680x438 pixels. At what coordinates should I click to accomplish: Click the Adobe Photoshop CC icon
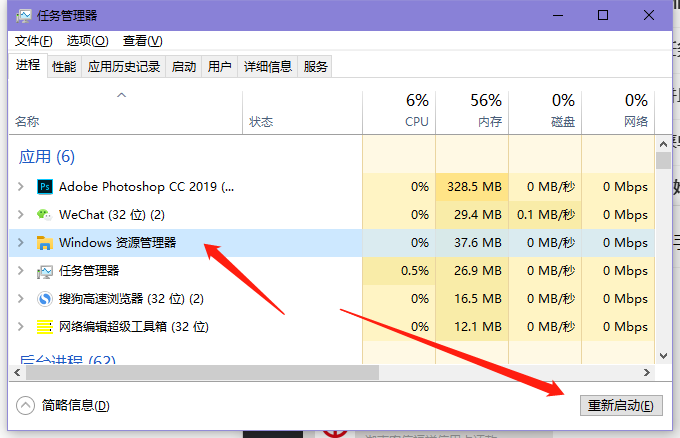45,187
